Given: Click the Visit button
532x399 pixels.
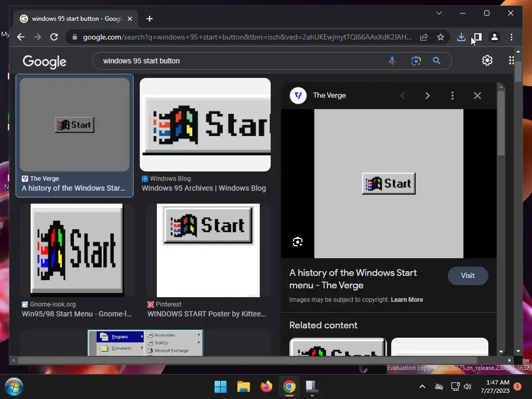Looking at the screenshot, I should [x=468, y=276].
